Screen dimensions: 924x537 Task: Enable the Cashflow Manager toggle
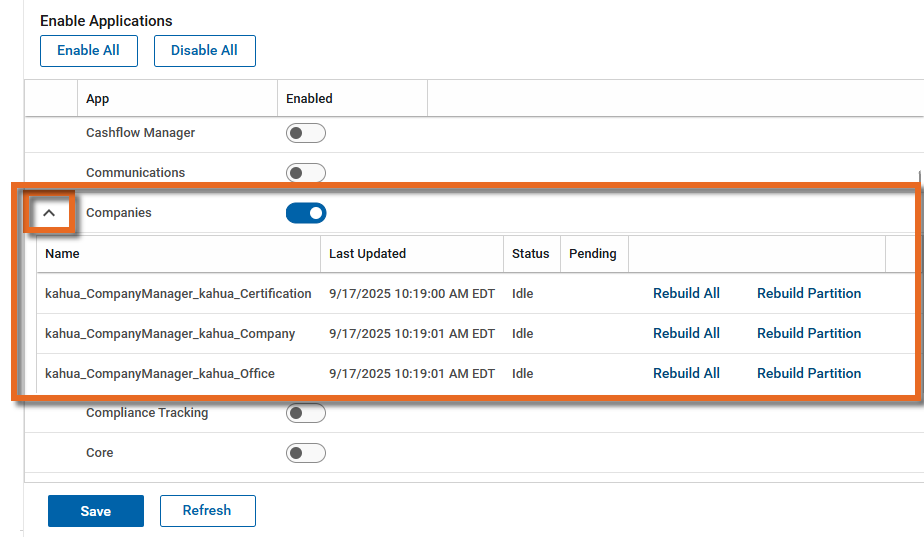coord(306,133)
